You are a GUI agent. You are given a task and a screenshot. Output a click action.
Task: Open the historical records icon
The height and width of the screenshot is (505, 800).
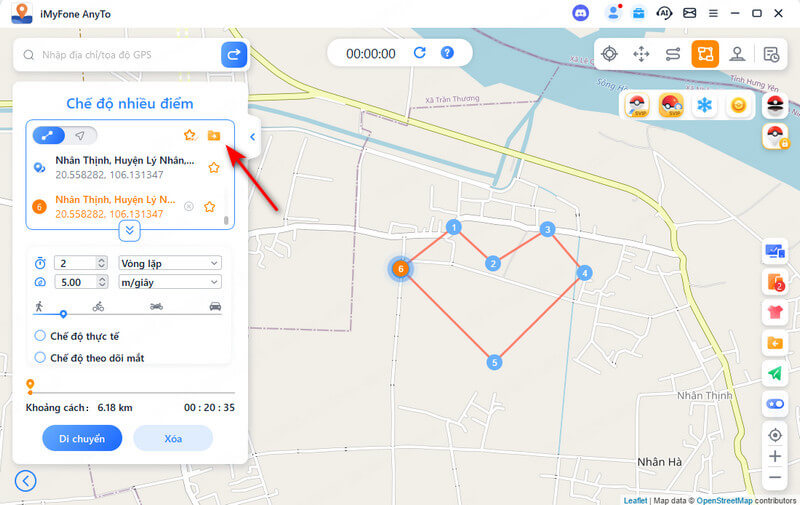(x=771, y=54)
